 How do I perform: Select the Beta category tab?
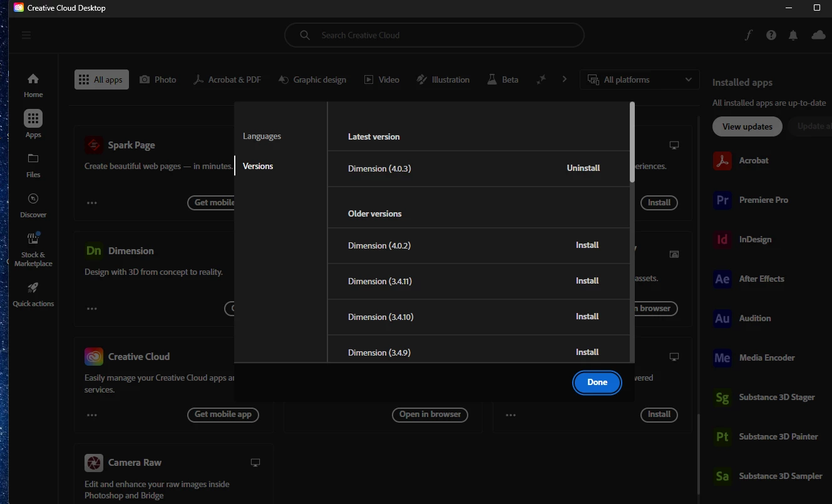click(503, 80)
